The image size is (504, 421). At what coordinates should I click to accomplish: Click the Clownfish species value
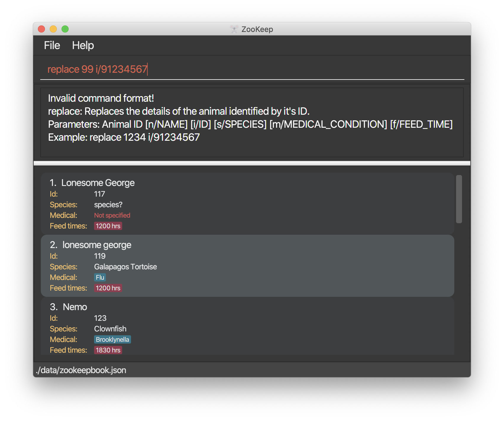(x=110, y=329)
